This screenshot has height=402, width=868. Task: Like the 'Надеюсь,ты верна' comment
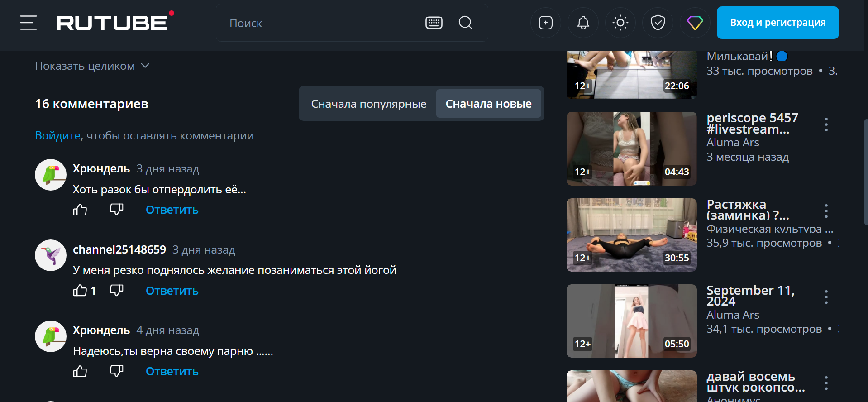point(80,371)
